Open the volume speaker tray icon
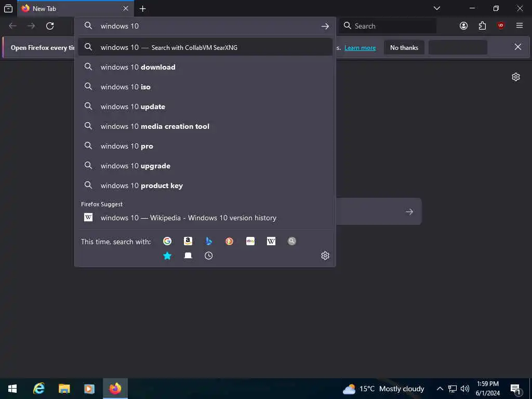 pyautogui.click(x=465, y=389)
